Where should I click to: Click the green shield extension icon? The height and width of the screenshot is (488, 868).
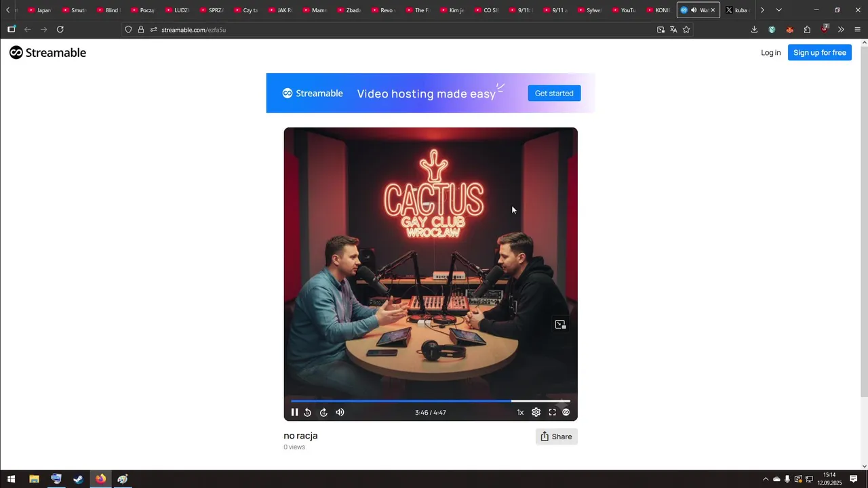pos(772,29)
